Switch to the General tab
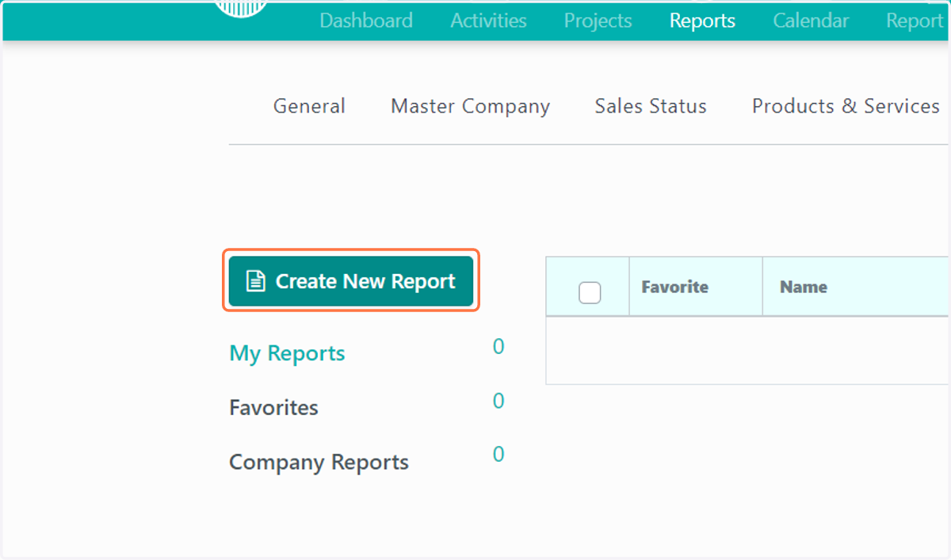 point(309,106)
